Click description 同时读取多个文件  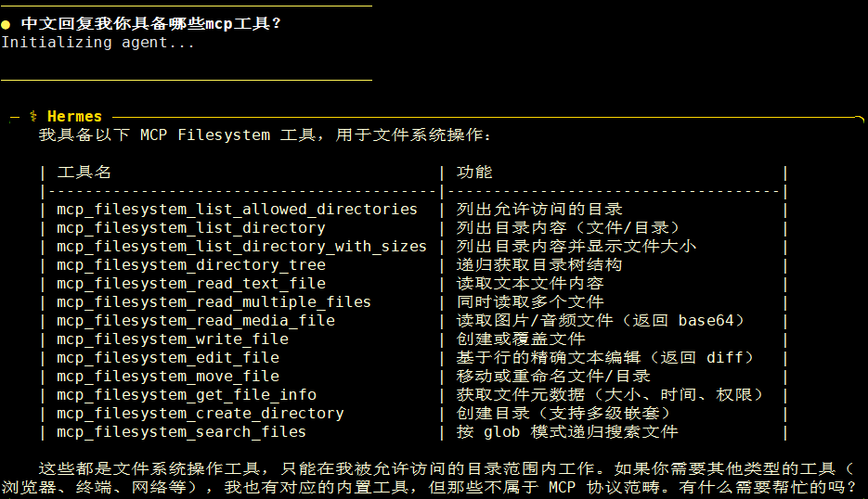[x=530, y=302]
